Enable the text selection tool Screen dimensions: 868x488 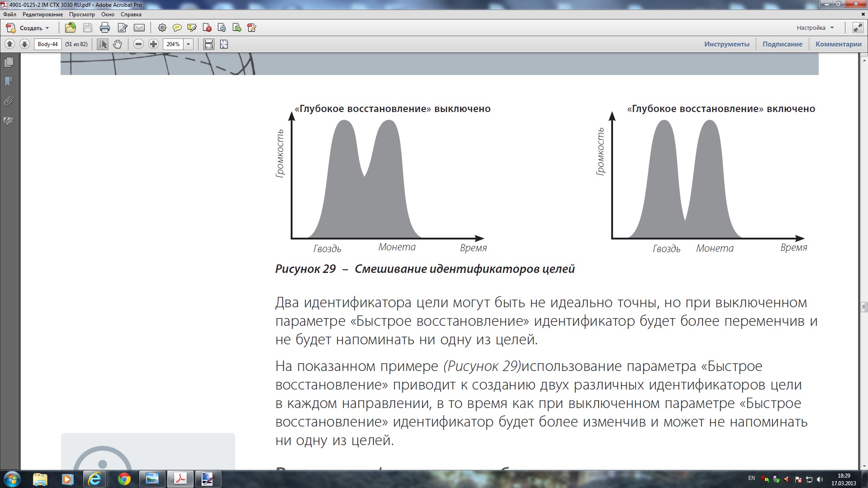pos(103,44)
